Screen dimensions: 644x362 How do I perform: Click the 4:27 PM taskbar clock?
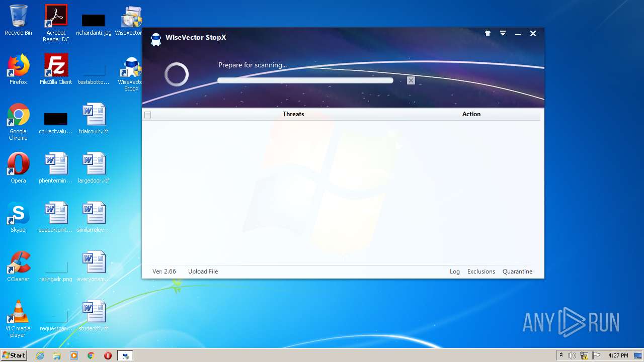(x=618, y=355)
